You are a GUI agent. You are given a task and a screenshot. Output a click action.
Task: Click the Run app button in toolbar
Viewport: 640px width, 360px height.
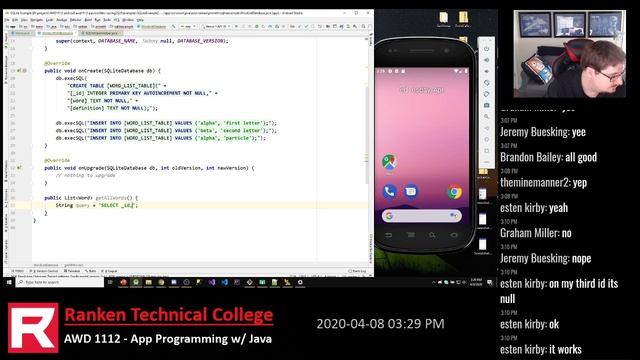pyautogui.click(x=236, y=27)
